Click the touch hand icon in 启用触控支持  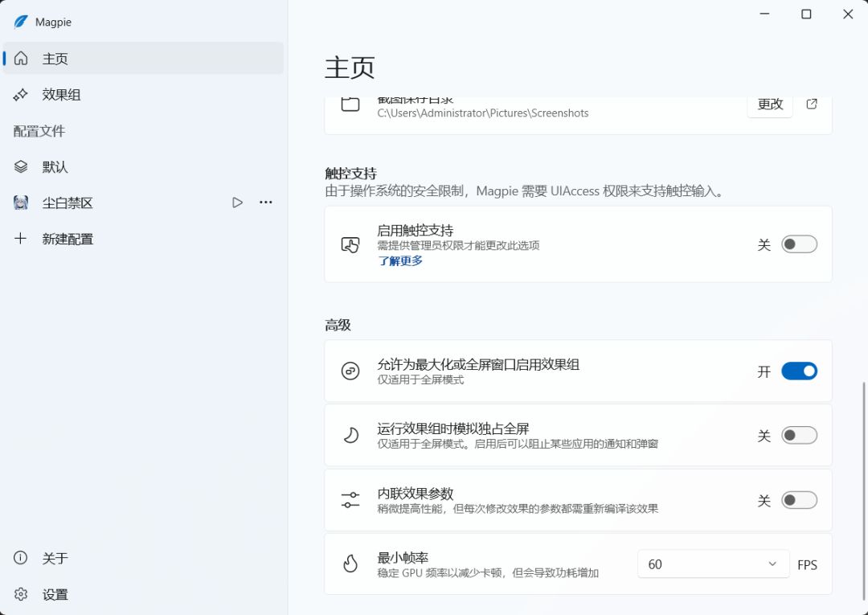350,244
